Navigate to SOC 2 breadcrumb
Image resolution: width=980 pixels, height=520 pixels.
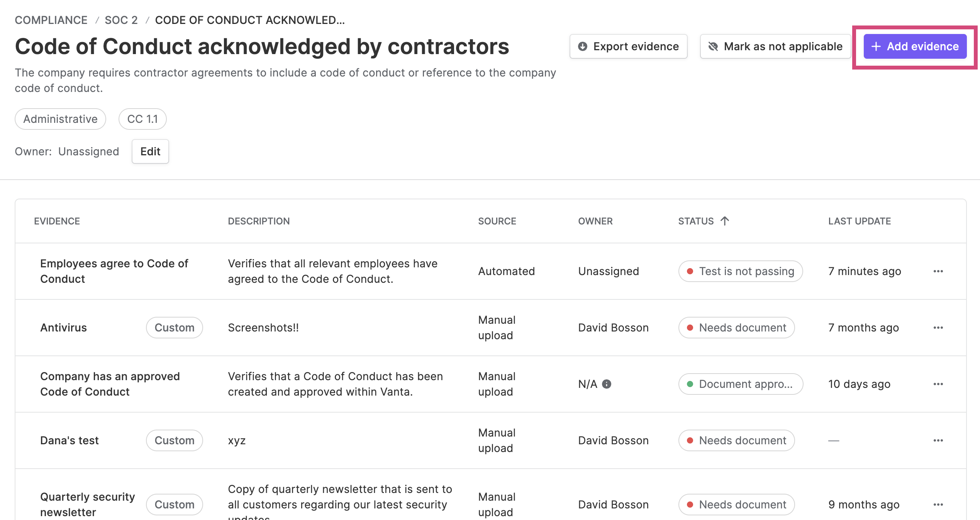pyautogui.click(x=121, y=20)
